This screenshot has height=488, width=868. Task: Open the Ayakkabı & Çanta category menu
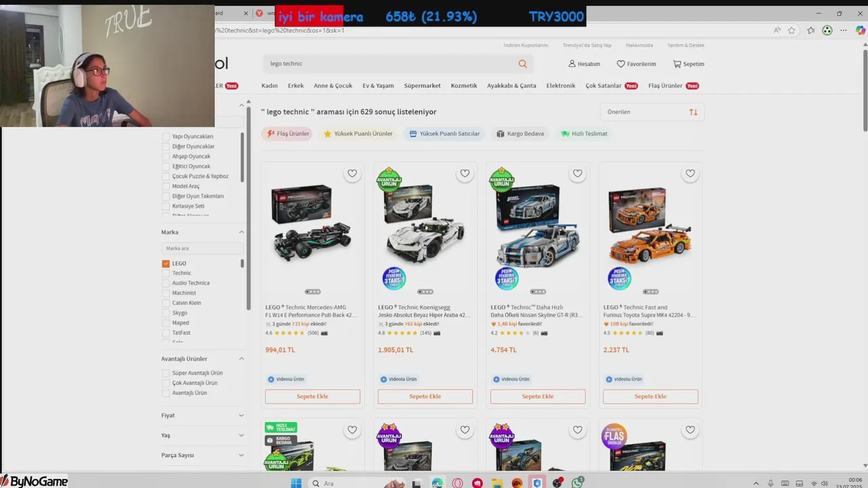pyautogui.click(x=511, y=86)
